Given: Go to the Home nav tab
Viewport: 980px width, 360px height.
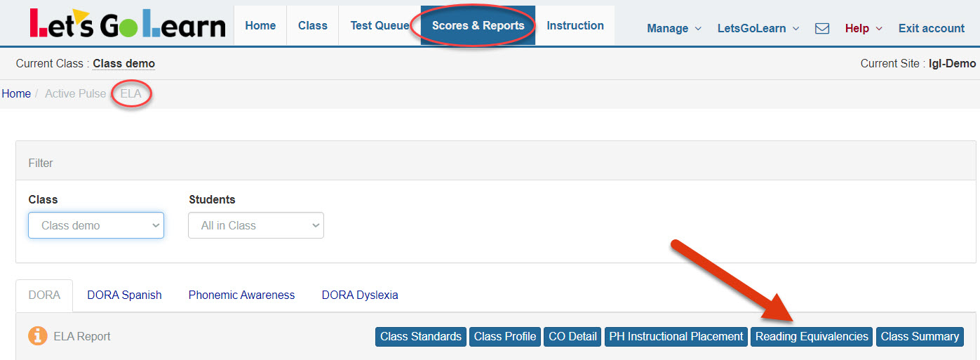Looking at the screenshot, I should [260, 25].
